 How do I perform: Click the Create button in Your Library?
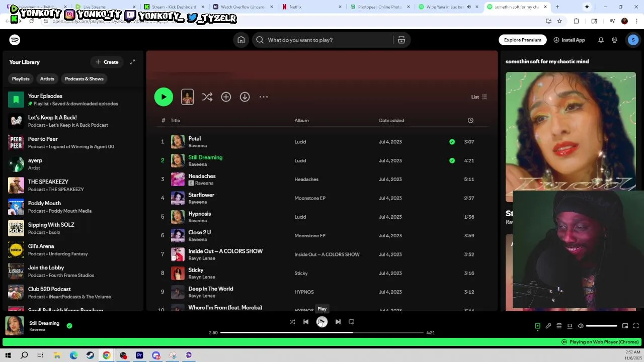point(107,62)
